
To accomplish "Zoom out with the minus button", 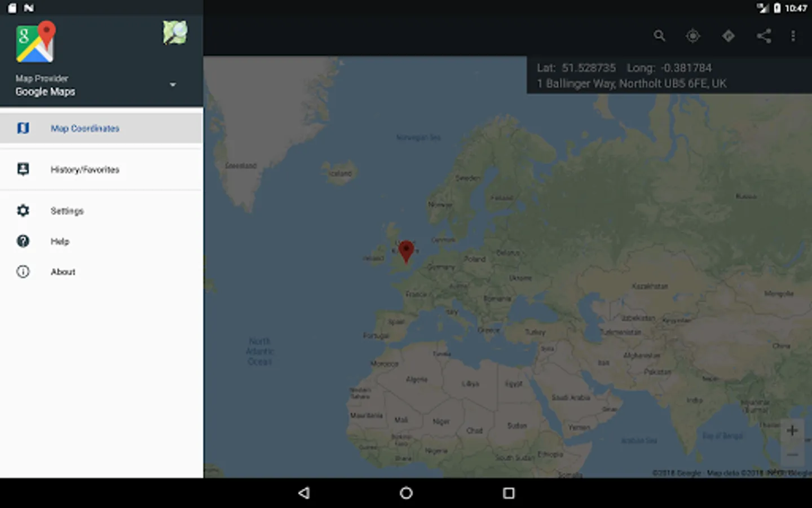I will coord(792,454).
